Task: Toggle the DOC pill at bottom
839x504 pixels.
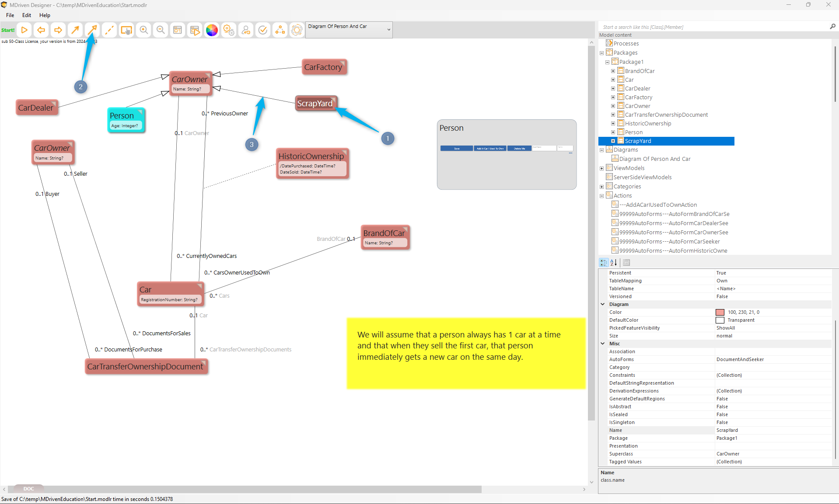Action: coord(28,489)
